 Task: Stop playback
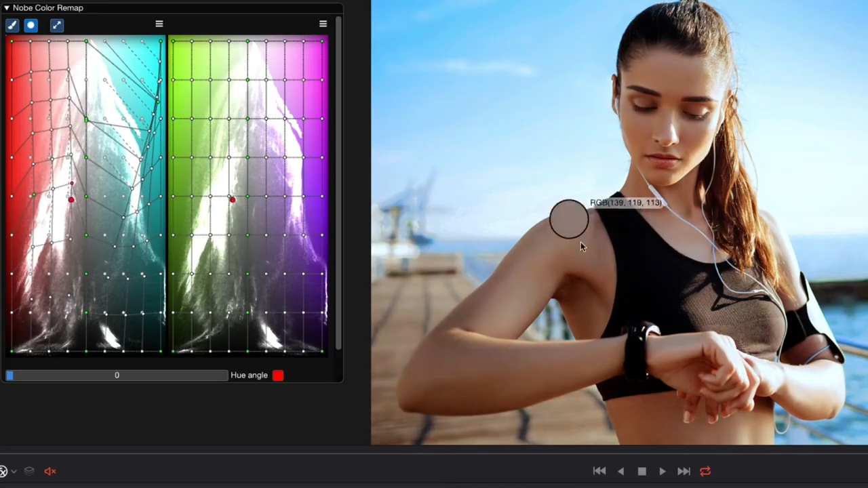642,471
